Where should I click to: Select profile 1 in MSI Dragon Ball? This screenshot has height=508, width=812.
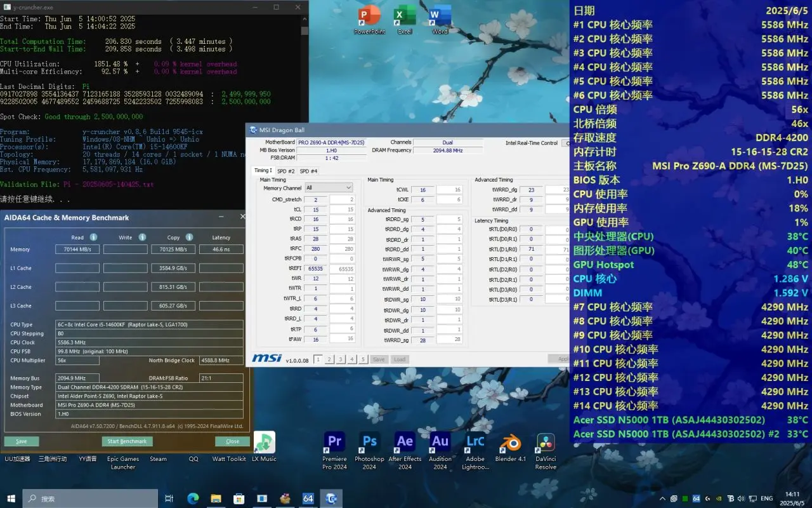pyautogui.click(x=318, y=359)
